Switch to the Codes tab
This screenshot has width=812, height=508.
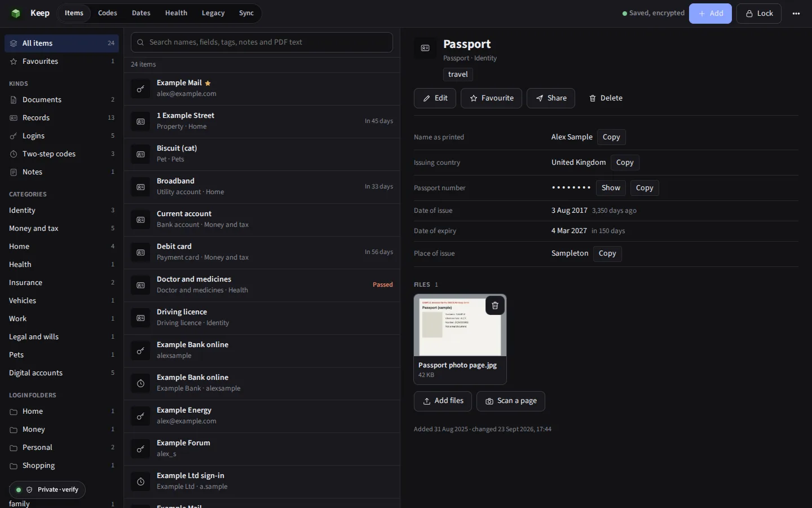tap(108, 13)
